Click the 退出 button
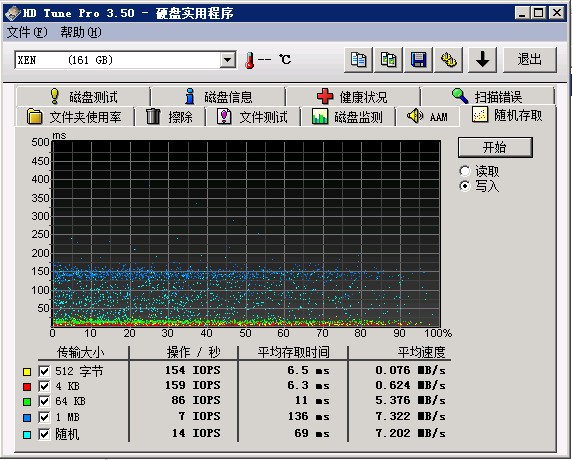Screen dimensions: 572x460 pyautogui.click(x=530, y=59)
